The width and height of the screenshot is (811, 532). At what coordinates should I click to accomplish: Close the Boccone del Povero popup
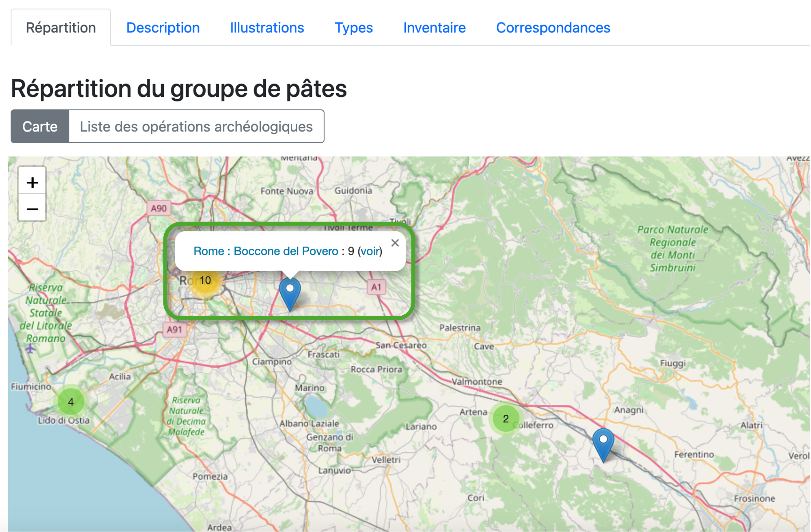[x=395, y=243]
